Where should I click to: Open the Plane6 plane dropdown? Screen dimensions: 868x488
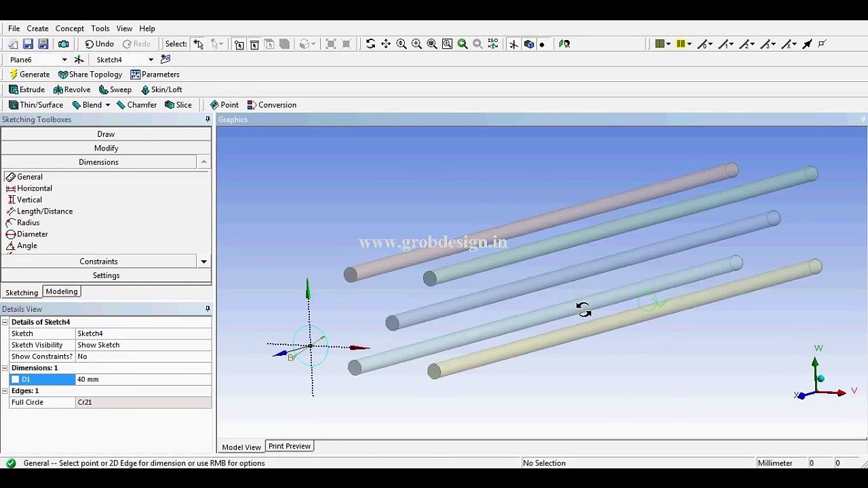point(64,60)
